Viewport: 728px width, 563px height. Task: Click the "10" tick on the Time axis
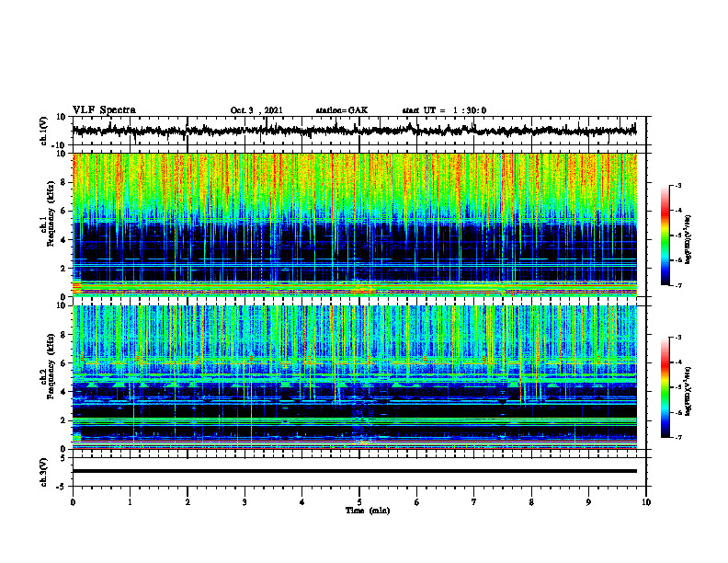pyautogui.click(x=646, y=502)
